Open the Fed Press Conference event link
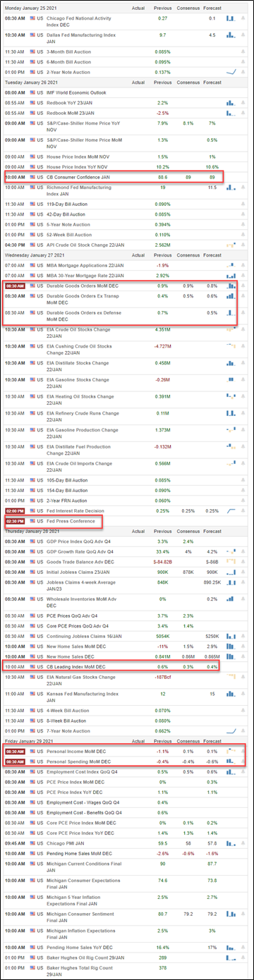The width and height of the screenshot is (254, 980). click(x=71, y=520)
